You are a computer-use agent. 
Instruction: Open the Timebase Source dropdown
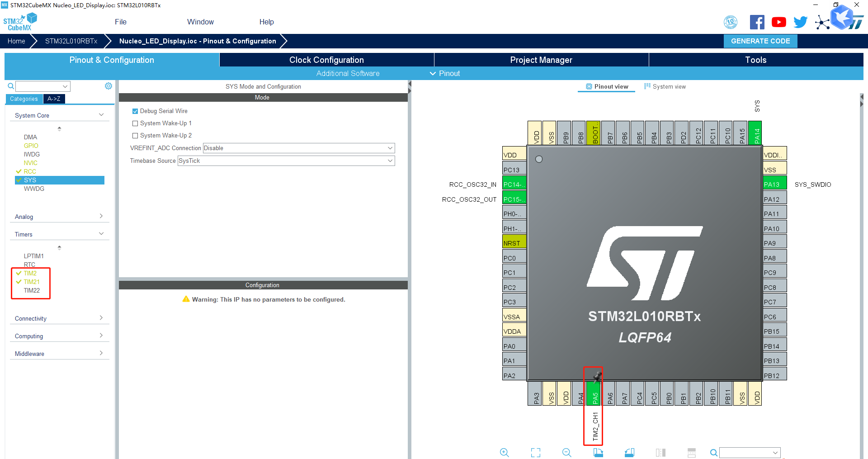pyautogui.click(x=286, y=161)
